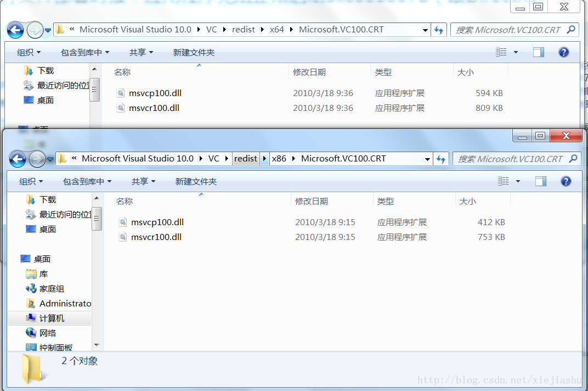Click search box in x86 window
Screen dimensions: 588x391
click(517, 159)
